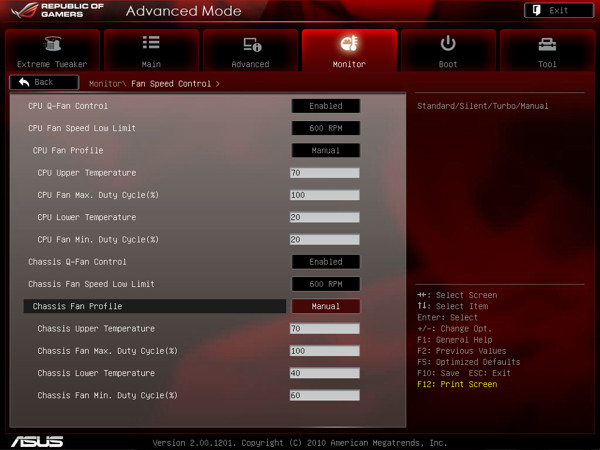Click the Back arrow icon
The height and width of the screenshot is (450, 600).
coord(24,82)
